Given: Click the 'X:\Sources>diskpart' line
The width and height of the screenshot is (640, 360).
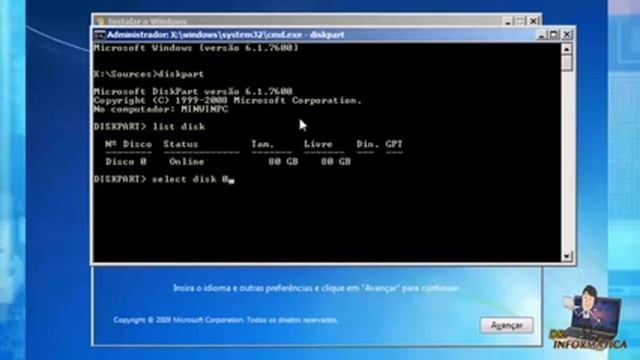Looking at the screenshot, I should [149, 74].
